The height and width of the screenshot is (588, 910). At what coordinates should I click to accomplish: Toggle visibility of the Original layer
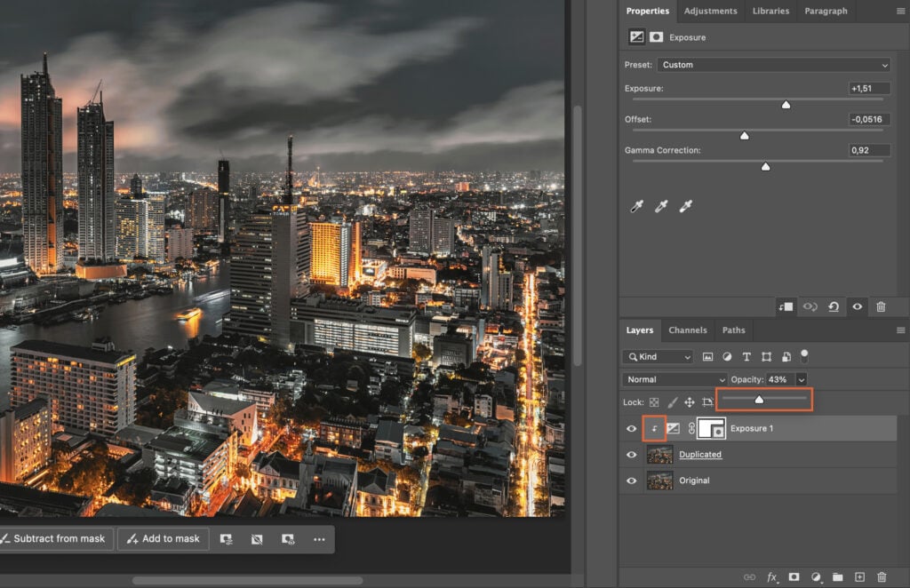(x=631, y=481)
